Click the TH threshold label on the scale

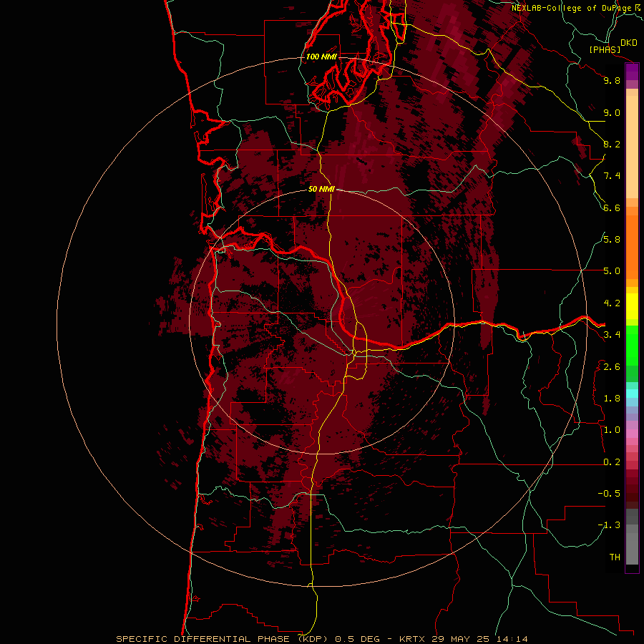[615, 557]
